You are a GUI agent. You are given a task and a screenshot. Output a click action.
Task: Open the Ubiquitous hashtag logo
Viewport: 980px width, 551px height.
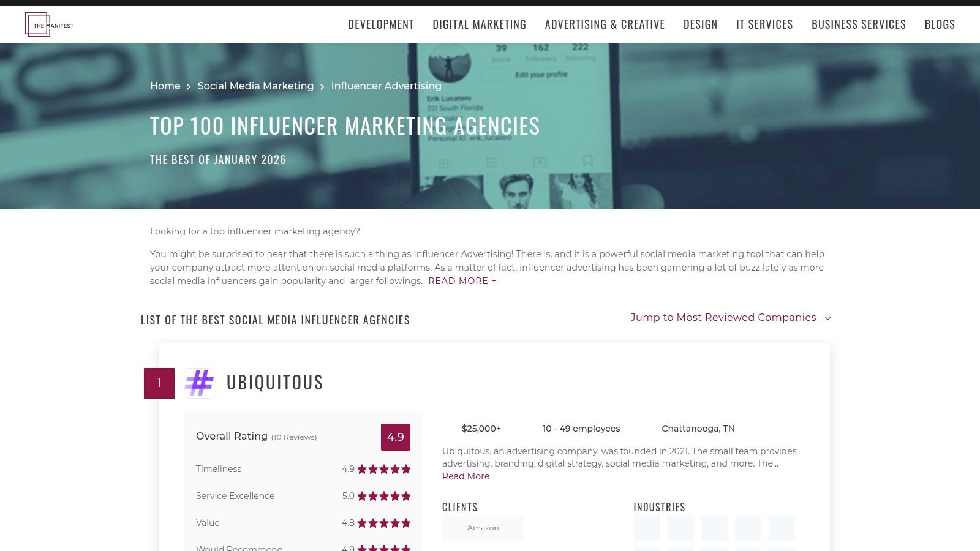click(x=199, y=383)
